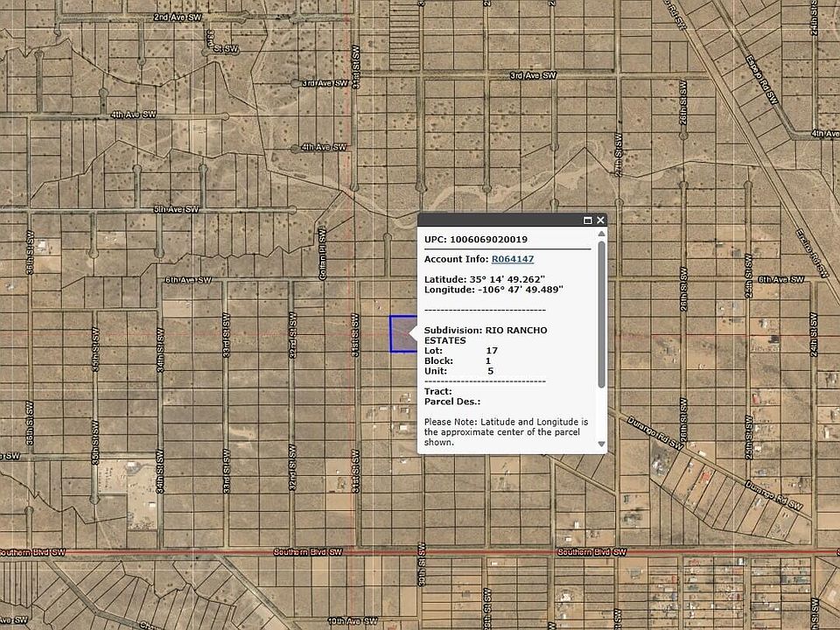Screen dimensions: 840x630
Task: Select the blue highlighted parcel on the map
Action: tap(400, 334)
